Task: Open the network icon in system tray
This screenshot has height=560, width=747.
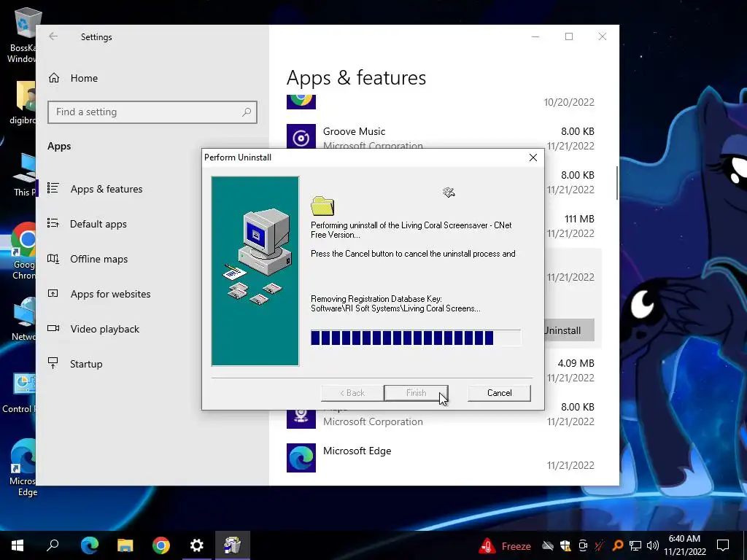Action: tap(635, 545)
